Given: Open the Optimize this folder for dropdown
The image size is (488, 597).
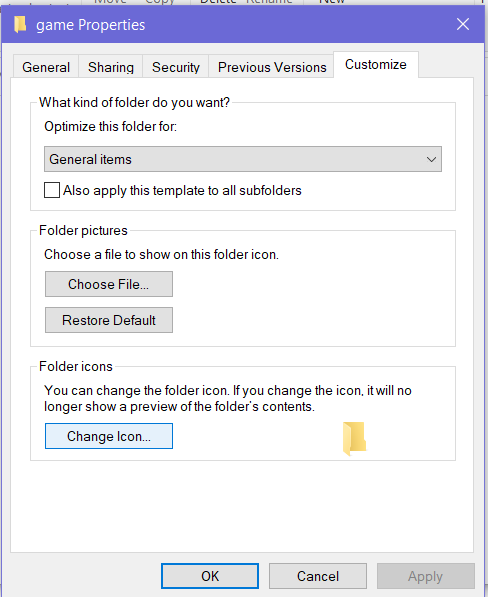Looking at the screenshot, I should pos(243,159).
